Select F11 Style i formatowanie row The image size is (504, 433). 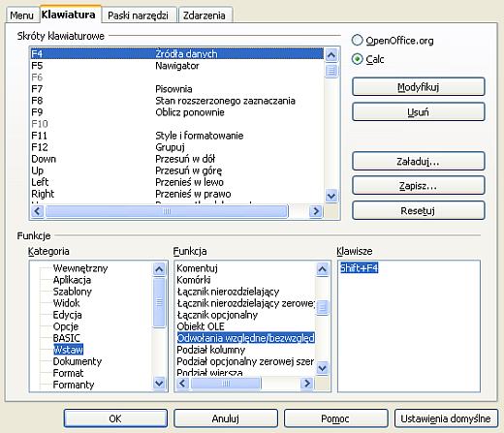(x=177, y=136)
